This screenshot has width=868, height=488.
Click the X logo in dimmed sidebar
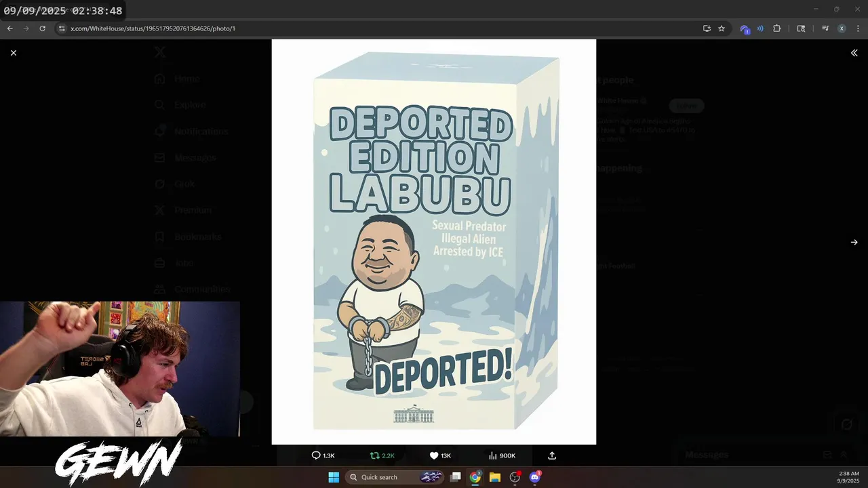(159, 52)
